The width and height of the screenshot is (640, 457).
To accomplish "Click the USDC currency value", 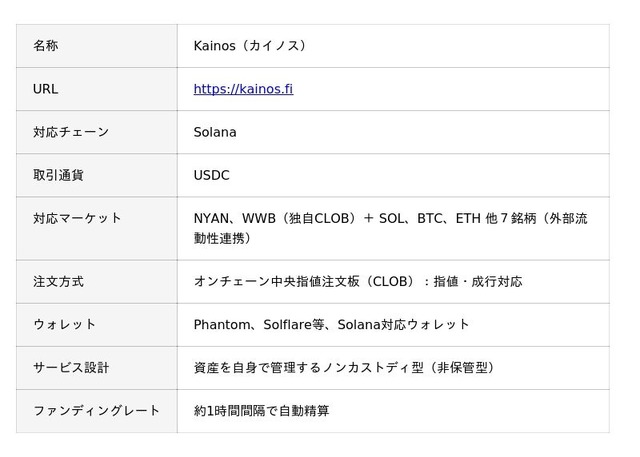I will pyautogui.click(x=211, y=175).
